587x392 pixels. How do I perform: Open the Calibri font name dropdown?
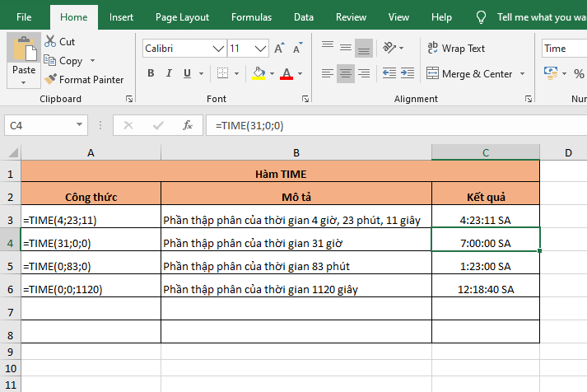(218, 49)
